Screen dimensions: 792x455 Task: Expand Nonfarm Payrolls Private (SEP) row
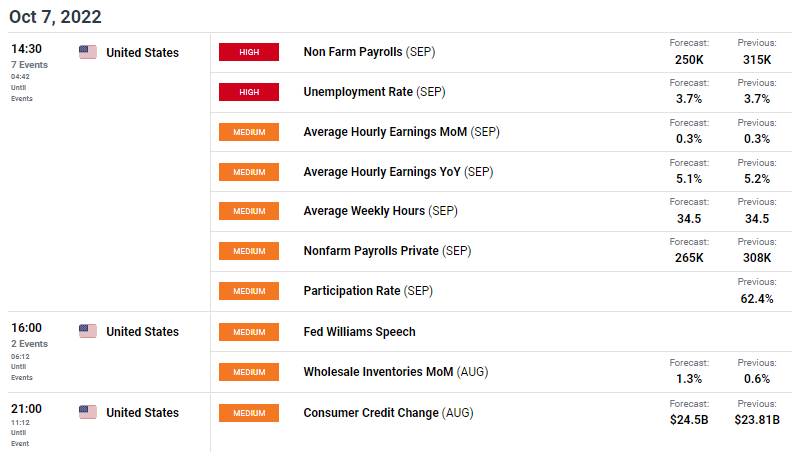(x=501, y=251)
